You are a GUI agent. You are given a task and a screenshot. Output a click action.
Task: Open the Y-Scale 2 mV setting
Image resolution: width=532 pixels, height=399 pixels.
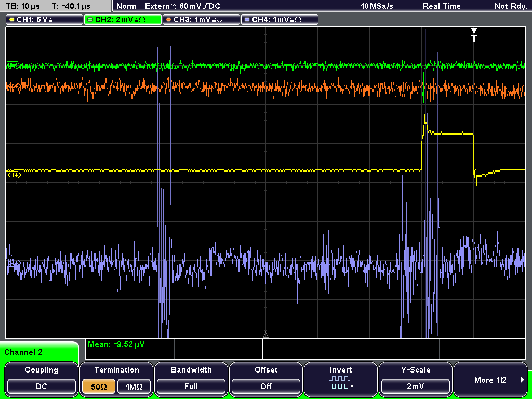click(416, 378)
